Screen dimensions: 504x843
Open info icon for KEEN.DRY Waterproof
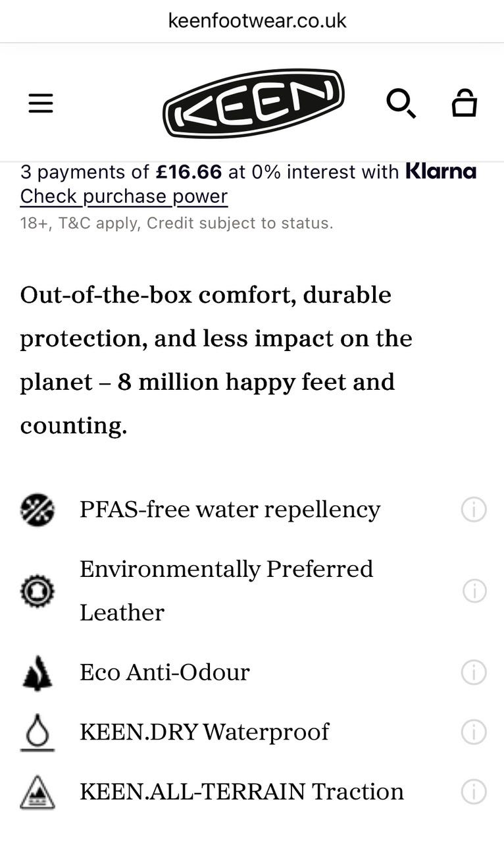(x=474, y=732)
